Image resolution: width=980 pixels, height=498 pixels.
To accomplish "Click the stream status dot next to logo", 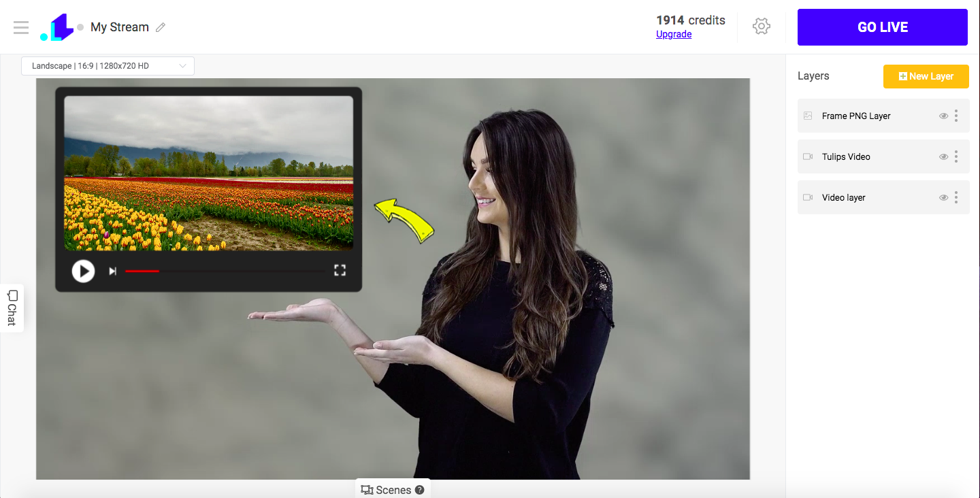I will pyautogui.click(x=80, y=27).
